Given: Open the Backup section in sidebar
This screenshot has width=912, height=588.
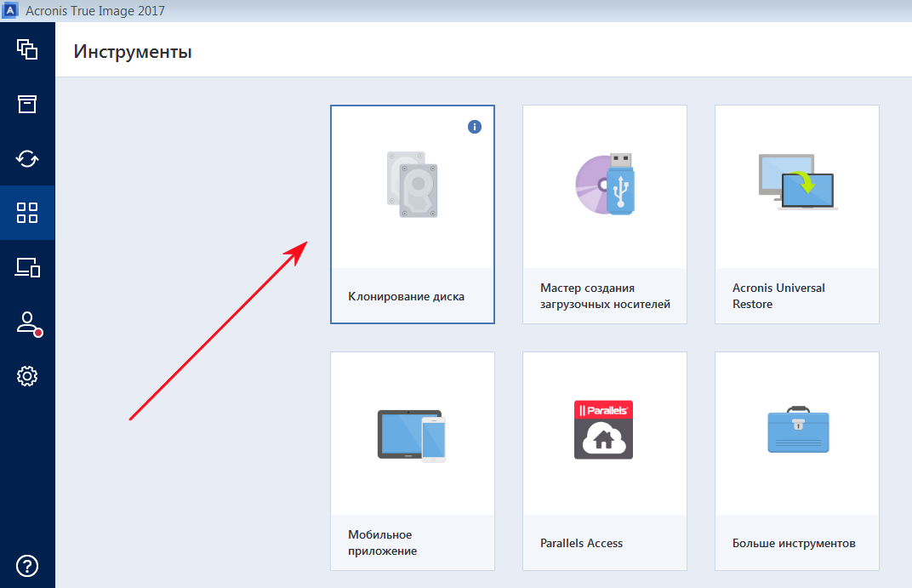Looking at the screenshot, I should point(26,49).
